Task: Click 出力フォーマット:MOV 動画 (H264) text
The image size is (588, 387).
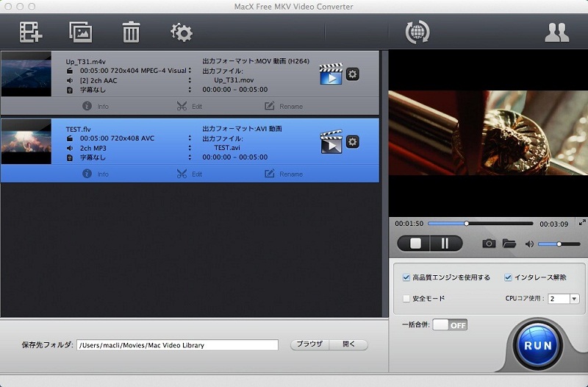Action: point(256,61)
